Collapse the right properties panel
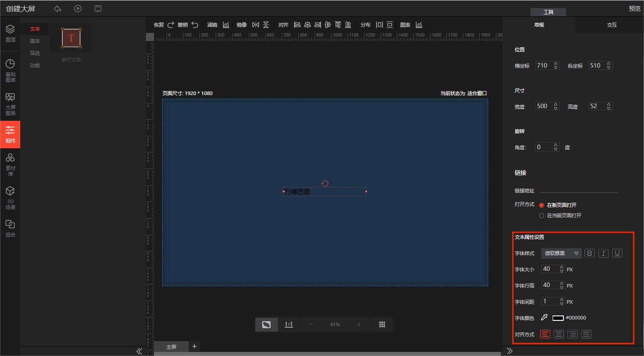 pyautogui.click(x=510, y=351)
